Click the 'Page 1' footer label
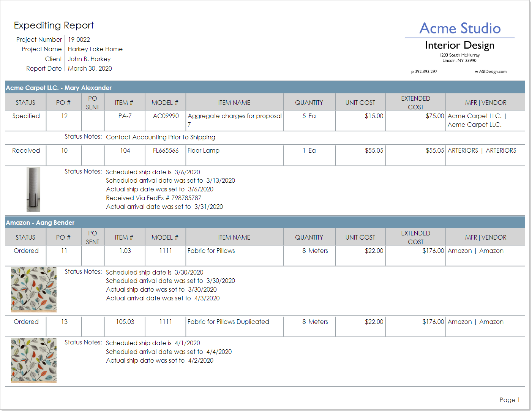Image resolution: width=532 pixels, height=412 pixels. coord(510,400)
